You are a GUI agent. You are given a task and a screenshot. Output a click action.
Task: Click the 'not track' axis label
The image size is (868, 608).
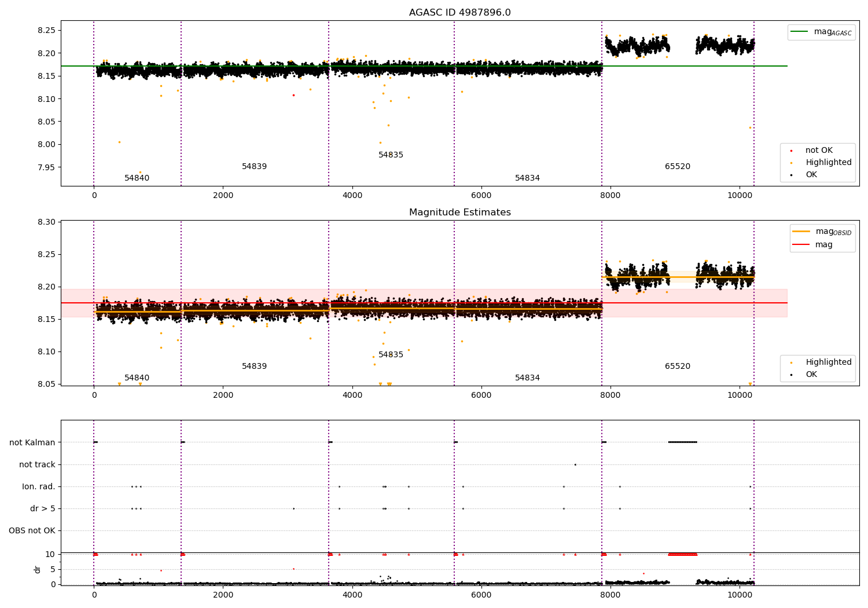[37, 465]
